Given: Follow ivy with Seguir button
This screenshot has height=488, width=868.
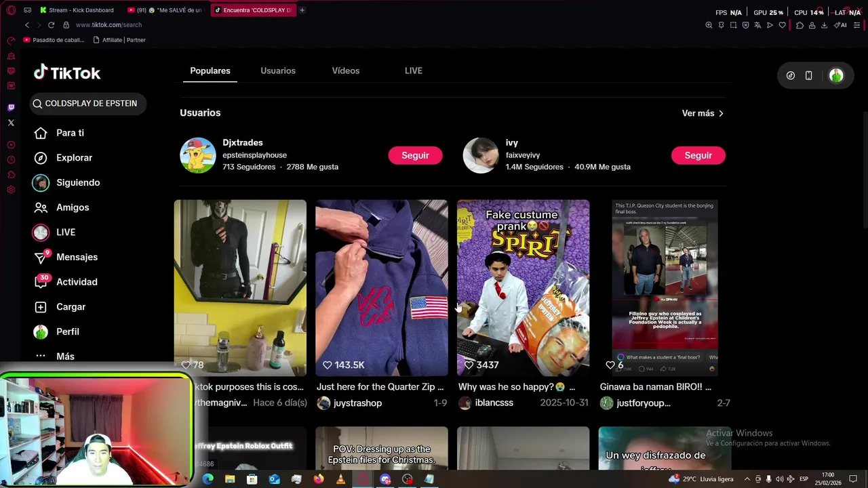Looking at the screenshot, I should click(698, 155).
